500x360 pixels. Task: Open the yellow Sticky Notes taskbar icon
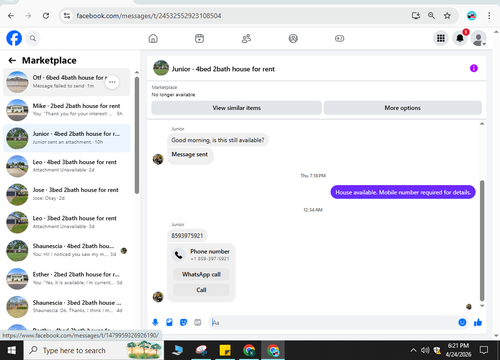pos(225,350)
